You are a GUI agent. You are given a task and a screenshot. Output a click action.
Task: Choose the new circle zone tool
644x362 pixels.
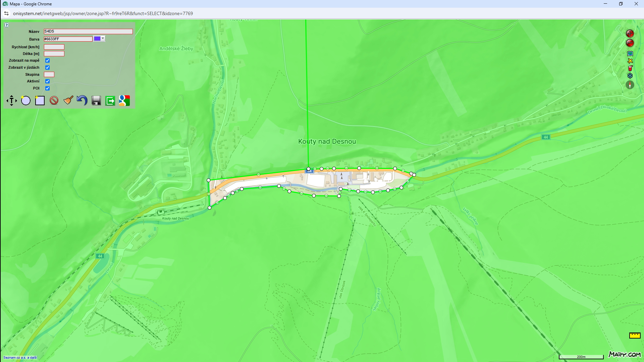25,101
